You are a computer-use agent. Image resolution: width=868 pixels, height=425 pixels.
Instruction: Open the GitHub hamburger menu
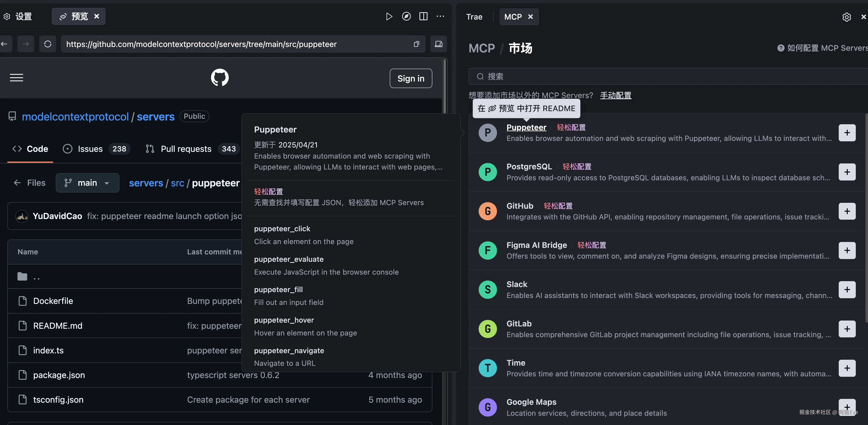[16, 78]
